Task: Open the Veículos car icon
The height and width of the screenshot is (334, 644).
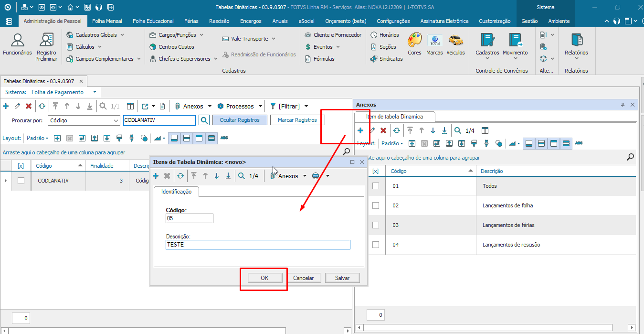Action: point(455,44)
